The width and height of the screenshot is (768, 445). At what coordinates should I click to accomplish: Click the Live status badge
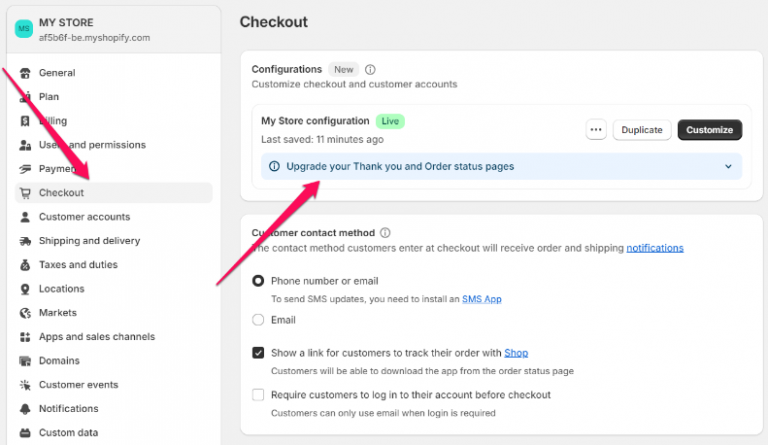point(390,121)
